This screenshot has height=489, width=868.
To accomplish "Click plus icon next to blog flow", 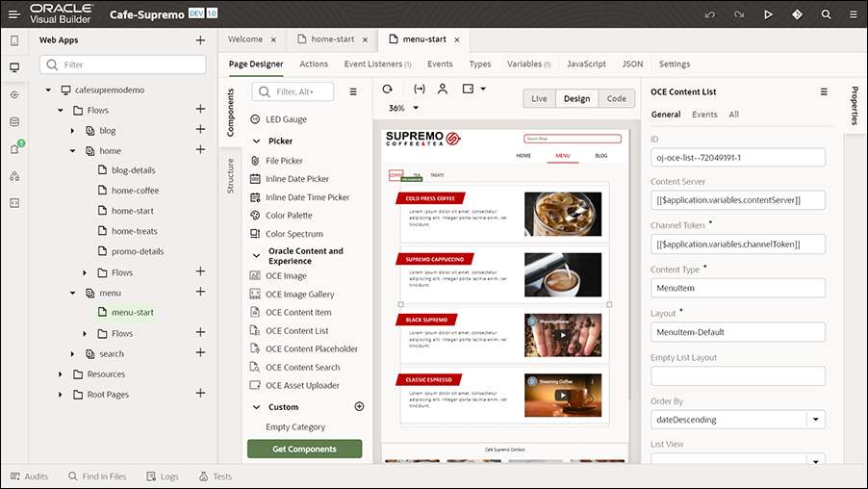I will 200,130.
